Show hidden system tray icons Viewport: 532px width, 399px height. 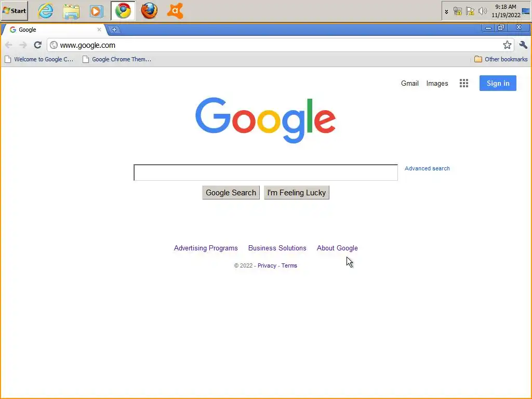pos(446,11)
